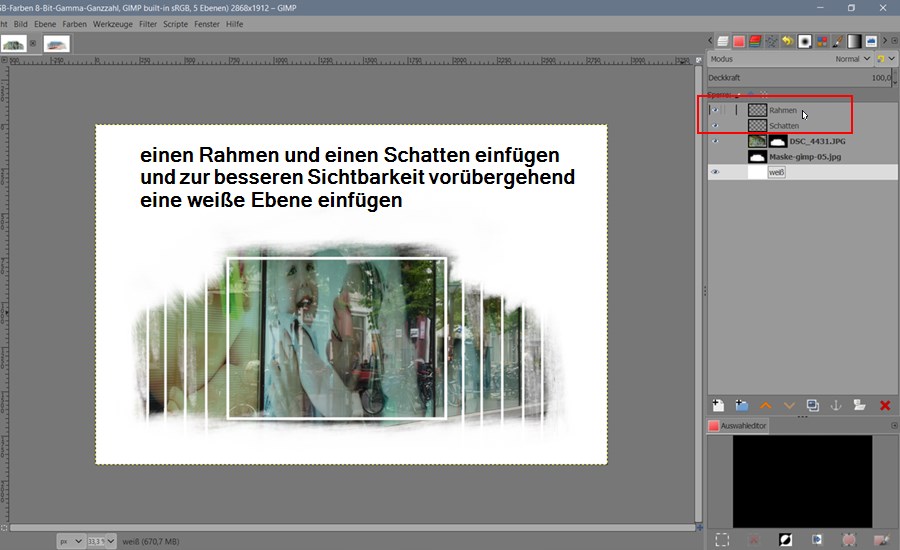
Task: Create a new layer with the page icon
Action: coord(717,405)
